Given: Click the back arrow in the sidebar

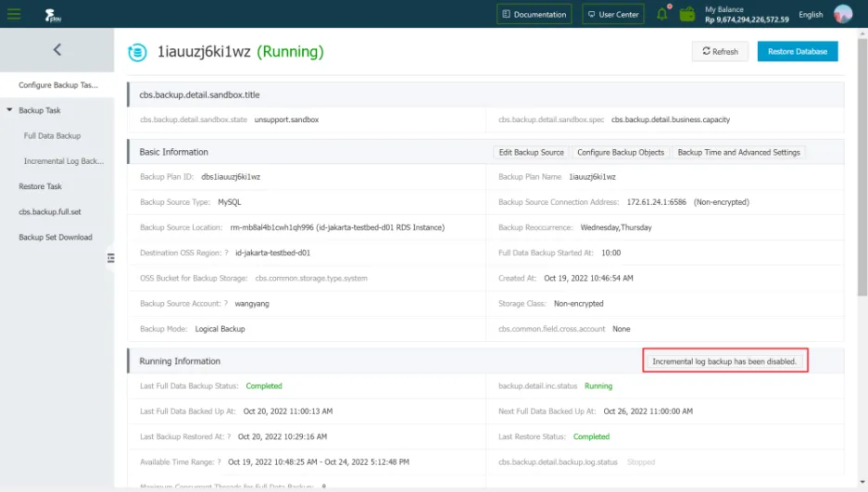Looking at the screenshot, I should coord(57,50).
